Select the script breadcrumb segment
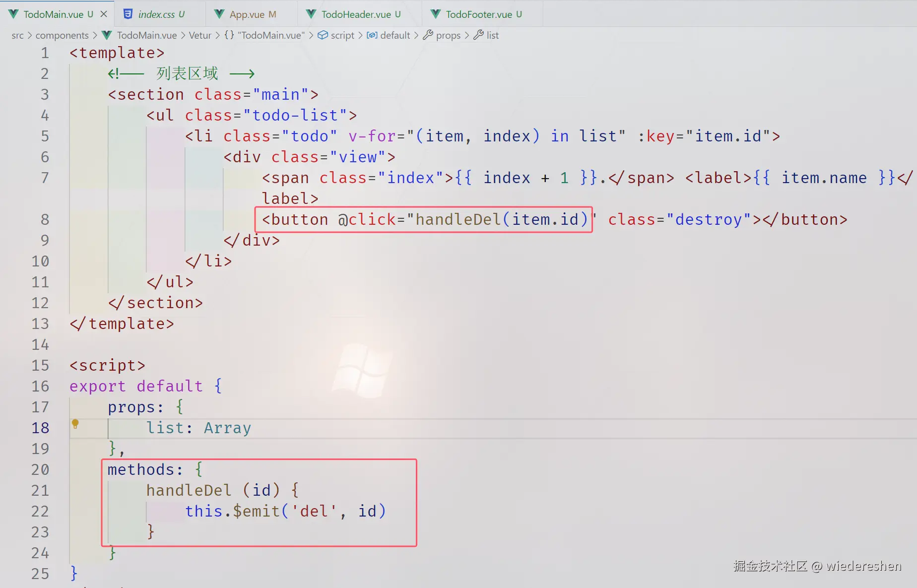The height and width of the screenshot is (588, 917). pos(342,35)
